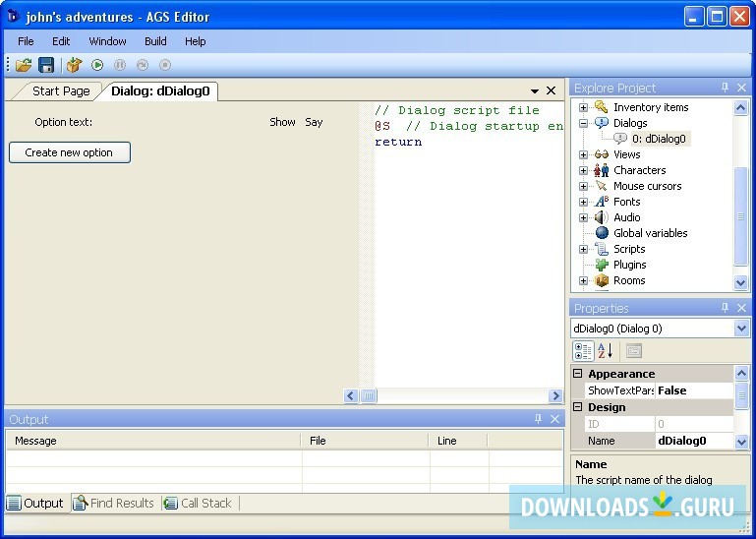
Task: Click the greyed stop debugging icon
Action: click(x=165, y=65)
